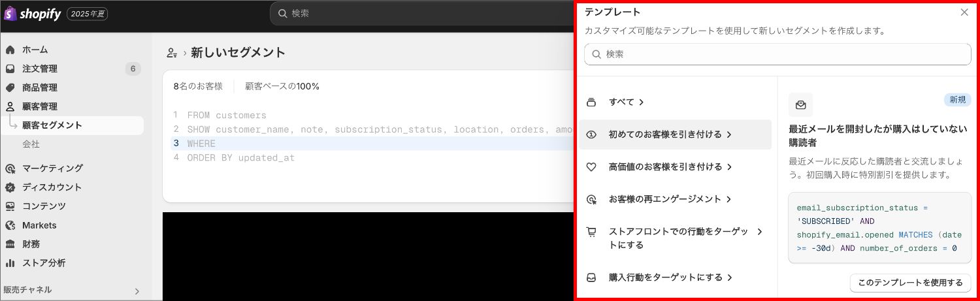Select 初めてのお客様を引き付ける category

pos(670,135)
